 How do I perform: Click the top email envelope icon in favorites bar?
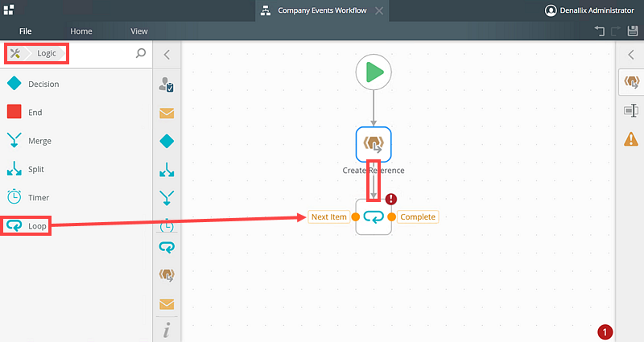tap(167, 113)
